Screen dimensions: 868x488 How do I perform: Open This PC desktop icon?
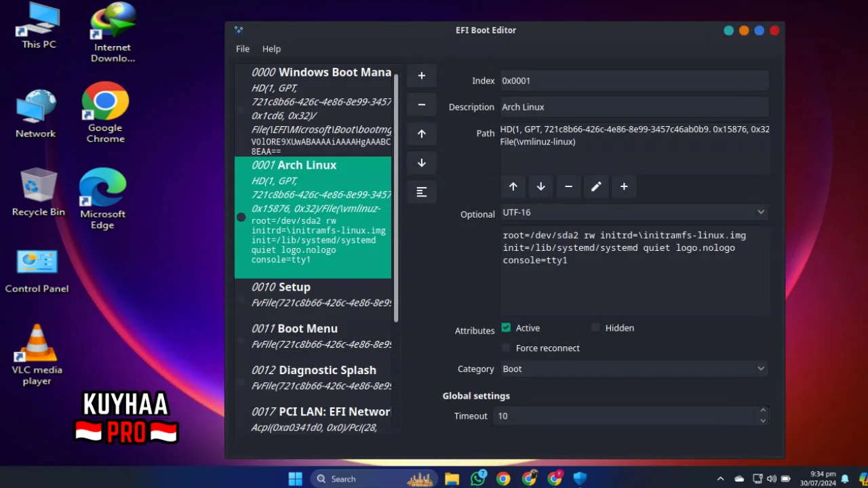(x=39, y=27)
